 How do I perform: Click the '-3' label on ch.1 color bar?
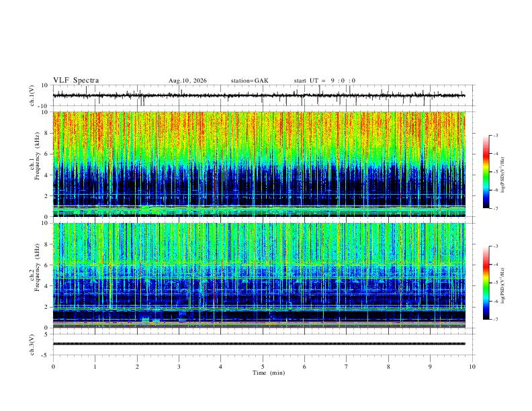(x=495, y=135)
